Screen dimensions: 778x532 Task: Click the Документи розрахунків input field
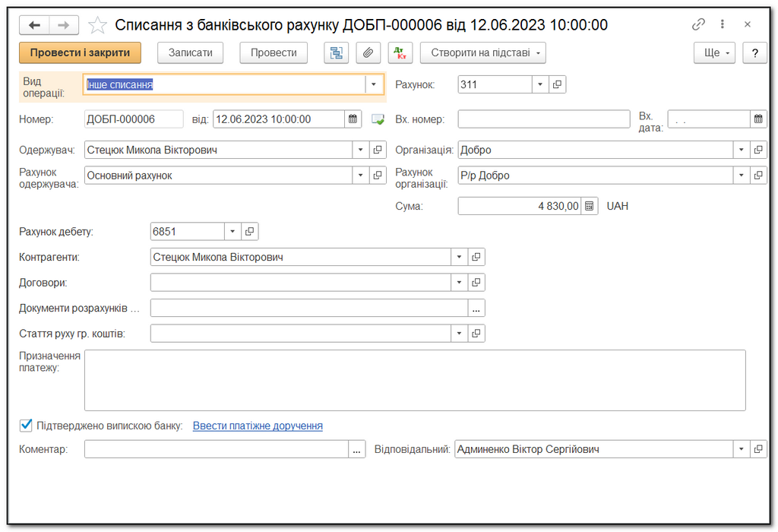pyautogui.click(x=309, y=309)
